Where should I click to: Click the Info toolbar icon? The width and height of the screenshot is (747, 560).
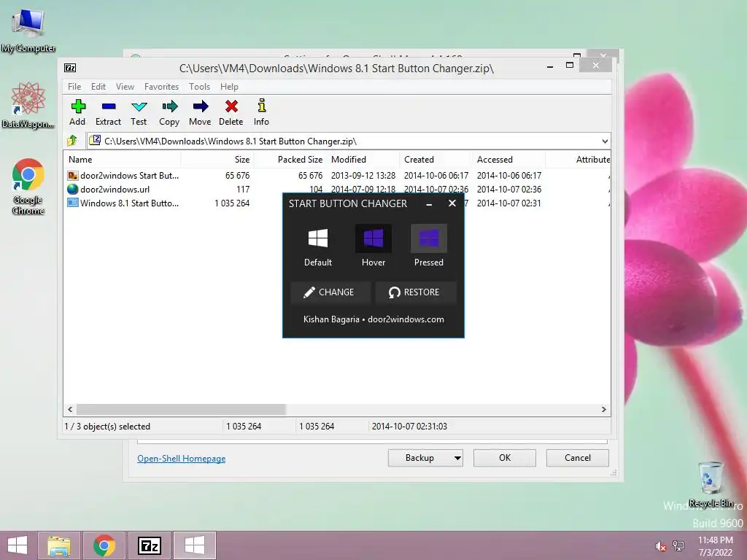(x=262, y=106)
